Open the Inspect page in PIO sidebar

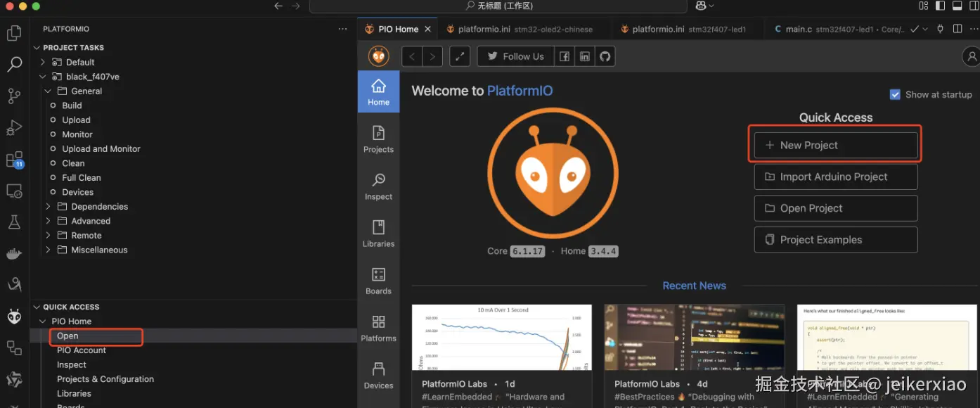pyautogui.click(x=378, y=186)
